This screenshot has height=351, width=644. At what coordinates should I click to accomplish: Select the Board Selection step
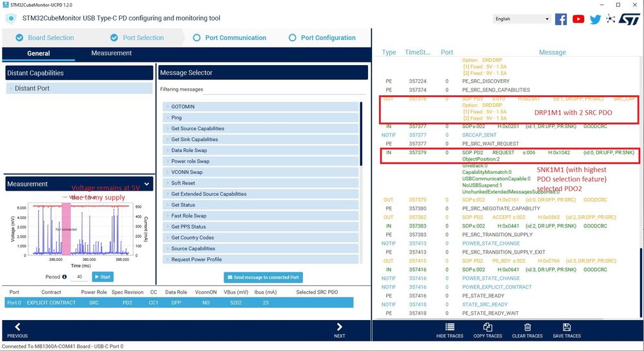[x=44, y=38]
